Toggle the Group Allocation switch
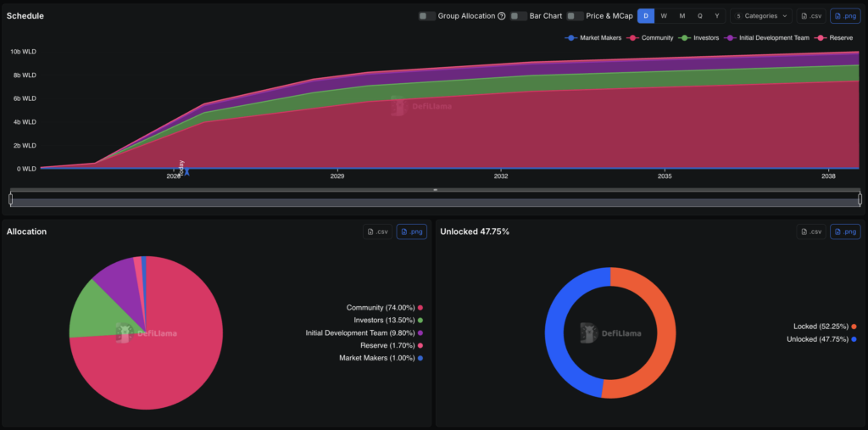Screen dimensions: 868x430 click(x=427, y=16)
